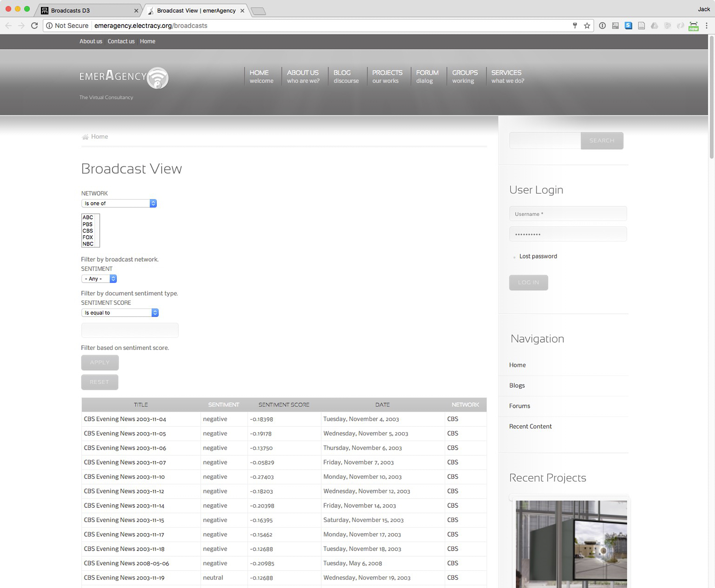
Task: Click the blue S extension icon
Action: click(x=628, y=25)
